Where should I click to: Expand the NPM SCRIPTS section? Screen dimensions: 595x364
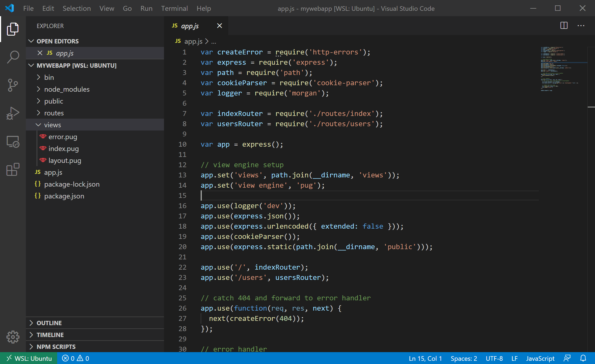[56, 346]
